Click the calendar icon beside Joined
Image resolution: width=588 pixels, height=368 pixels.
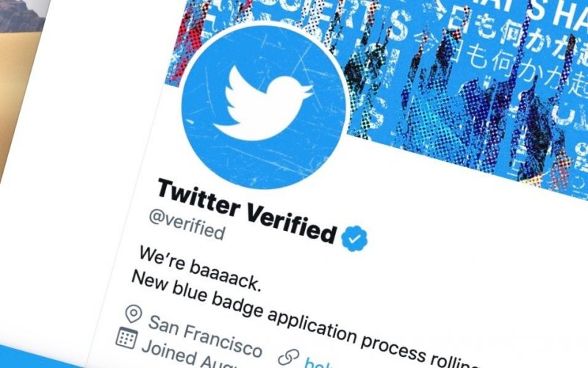(126, 338)
